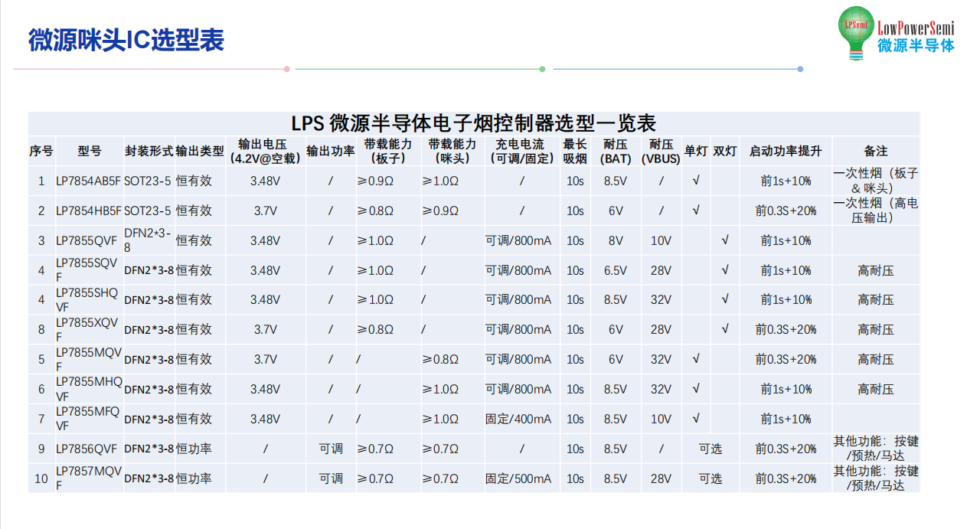Viewport: 980px width, 529px height.
Task: Click the 序号 column header
Action: click(x=41, y=151)
